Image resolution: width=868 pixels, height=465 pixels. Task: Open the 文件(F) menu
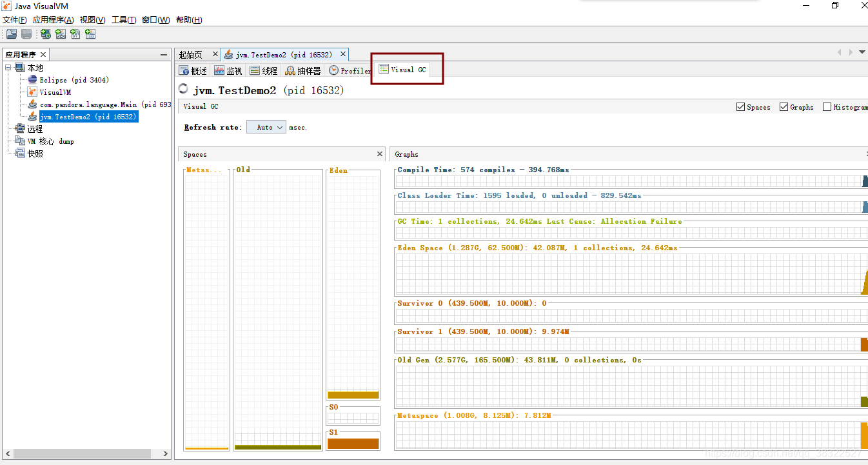(15, 20)
